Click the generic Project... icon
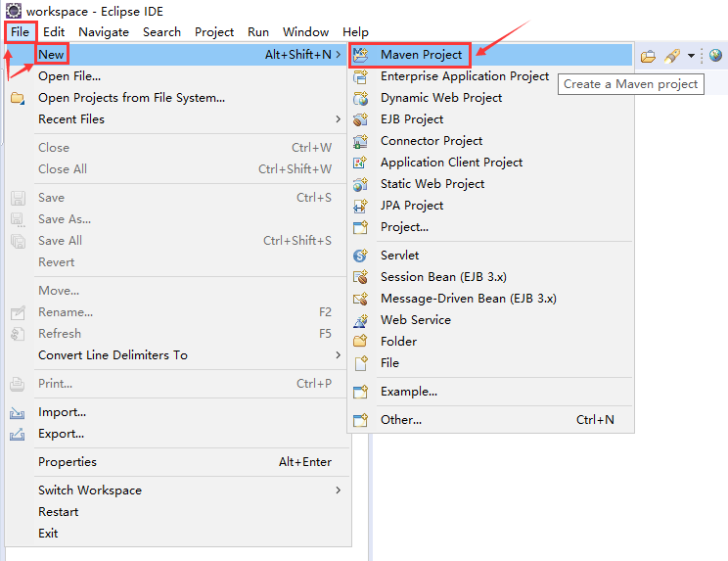 pyautogui.click(x=360, y=227)
